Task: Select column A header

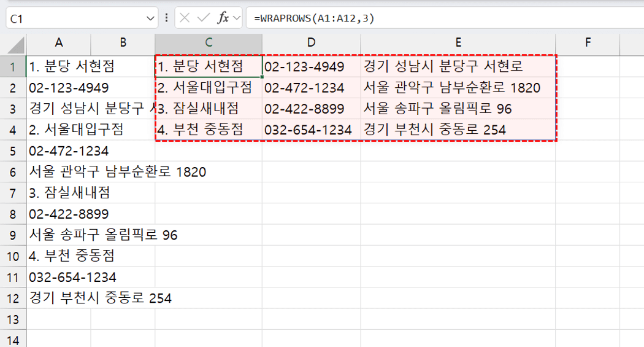Action: [59, 42]
